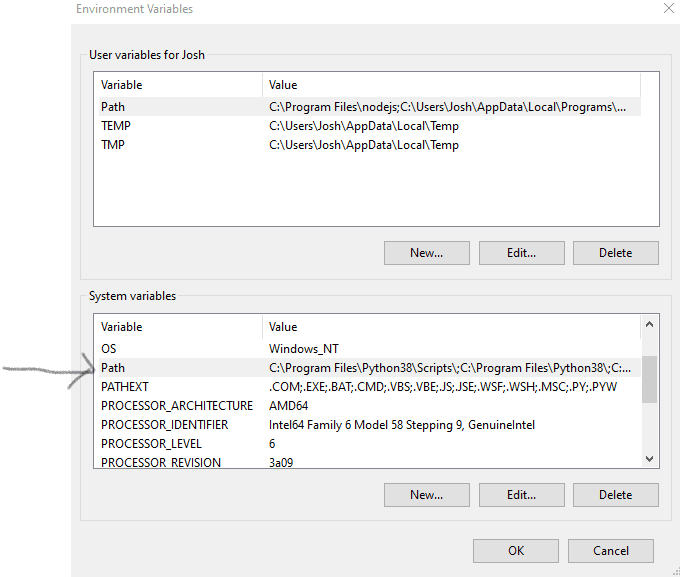Click the AMD64 value
The image size is (680, 577).
pos(288,406)
